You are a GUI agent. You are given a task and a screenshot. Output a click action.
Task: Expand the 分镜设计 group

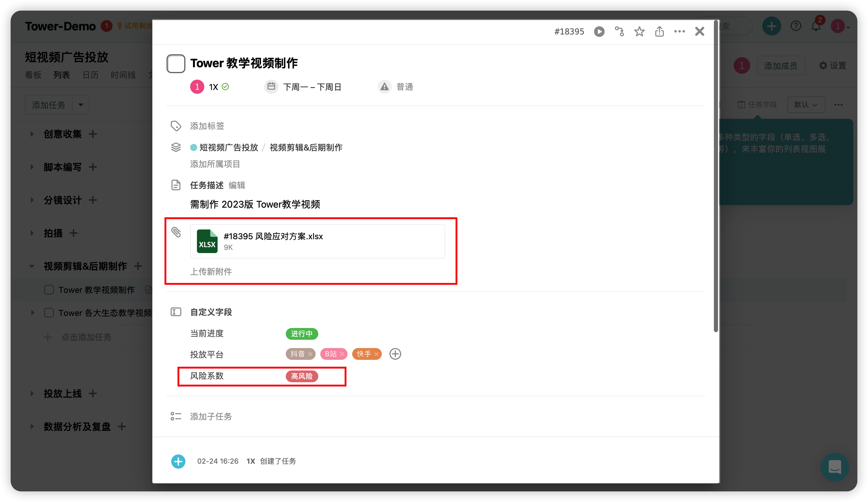pos(32,200)
